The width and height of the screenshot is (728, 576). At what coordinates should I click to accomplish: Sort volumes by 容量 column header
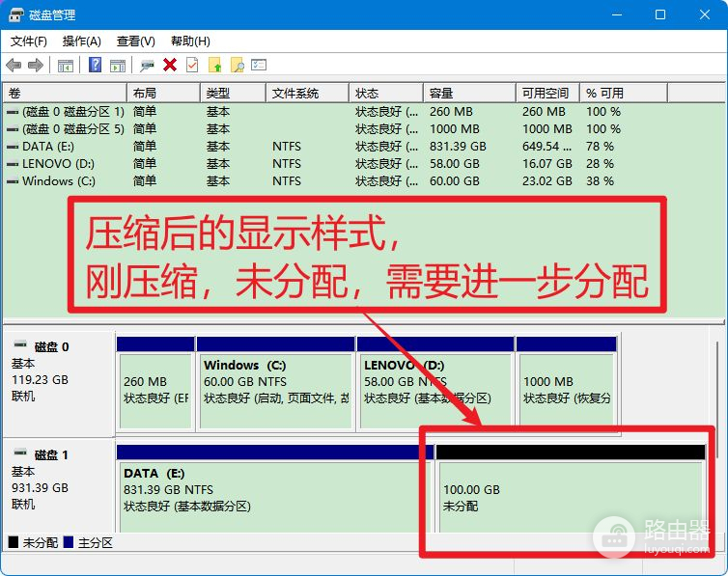pyautogui.click(x=442, y=94)
